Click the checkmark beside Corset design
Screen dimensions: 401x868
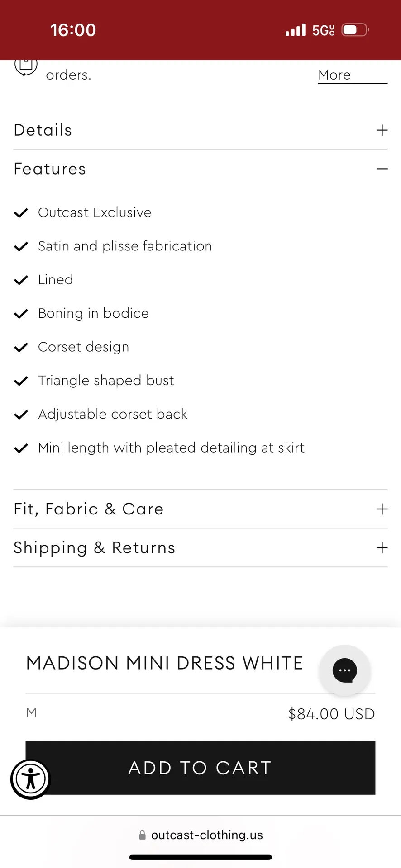[x=21, y=347]
